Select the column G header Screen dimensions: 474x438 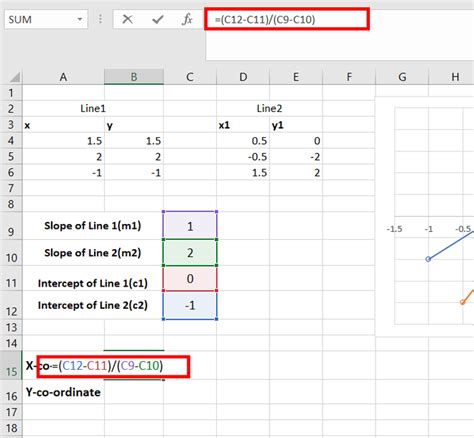[402, 77]
